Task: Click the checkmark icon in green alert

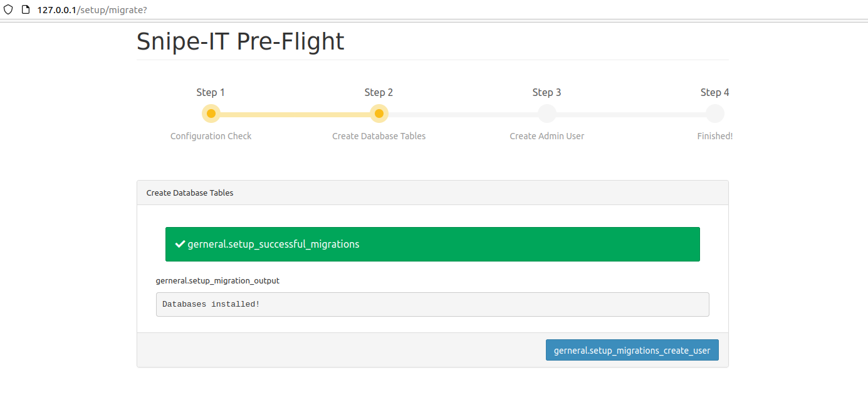Action: (180, 244)
